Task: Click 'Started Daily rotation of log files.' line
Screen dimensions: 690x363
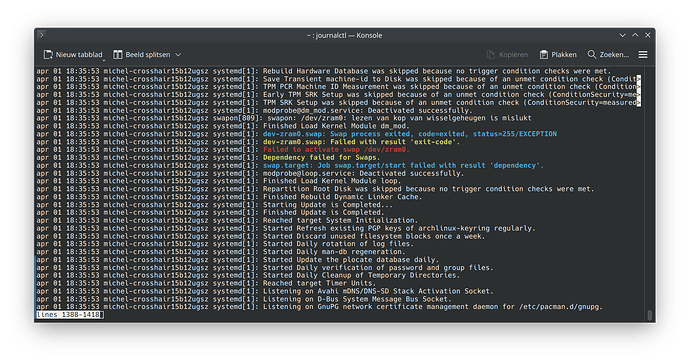Action: [338, 244]
